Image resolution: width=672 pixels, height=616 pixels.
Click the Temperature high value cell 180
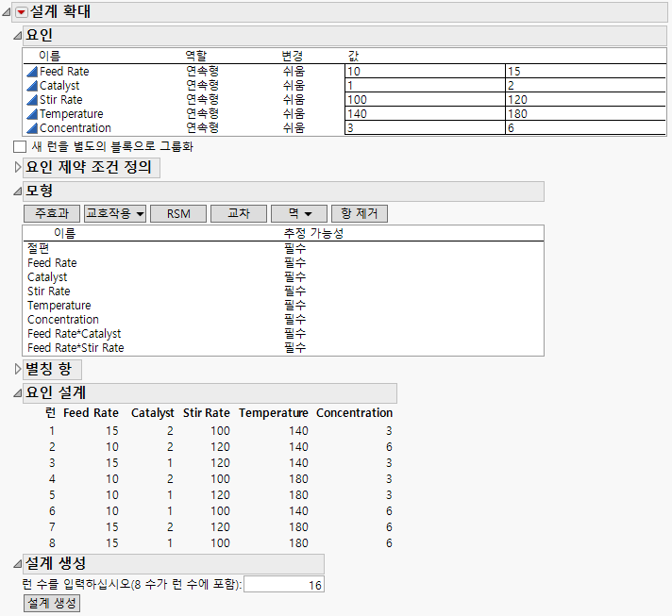coord(585,113)
